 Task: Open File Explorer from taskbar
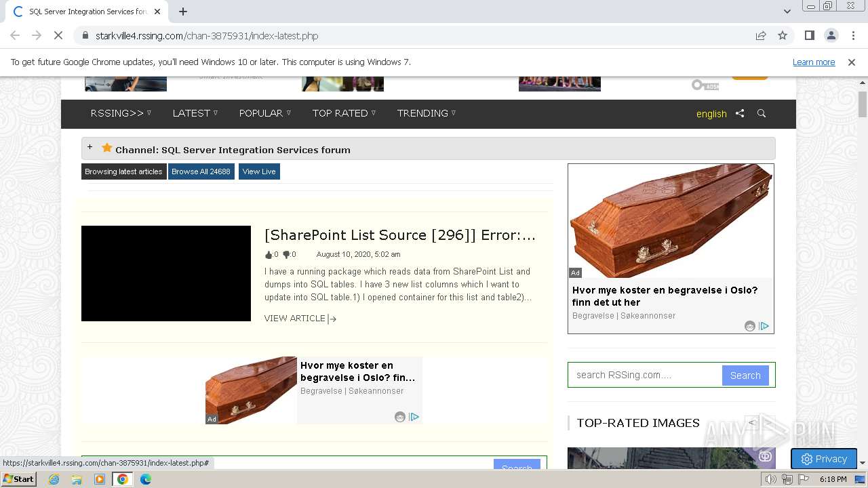[x=77, y=479]
